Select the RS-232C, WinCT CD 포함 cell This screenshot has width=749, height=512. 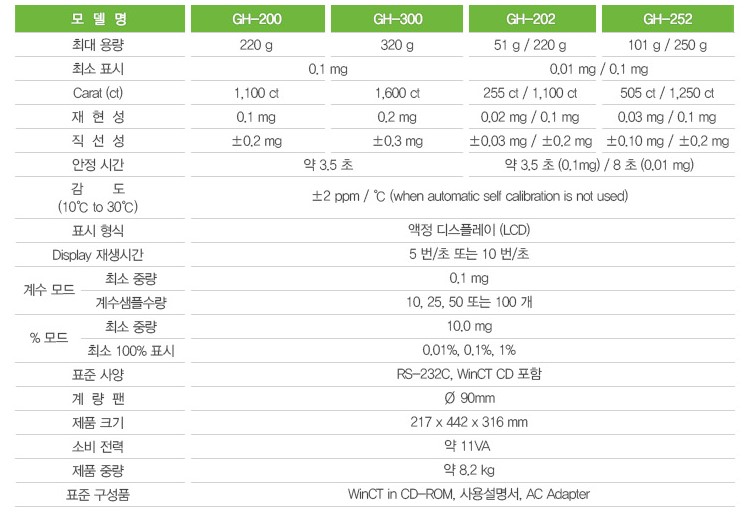[469, 374]
